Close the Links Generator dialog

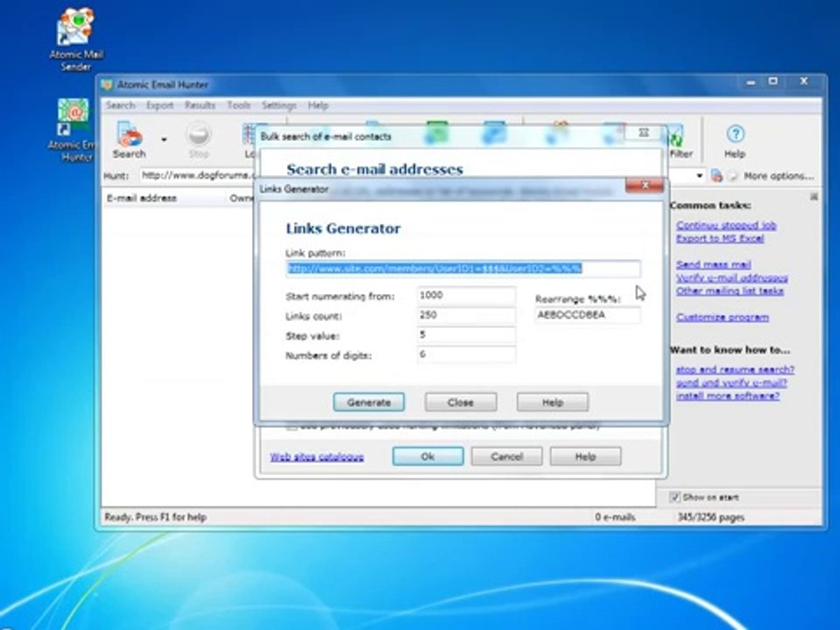tap(645, 185)
